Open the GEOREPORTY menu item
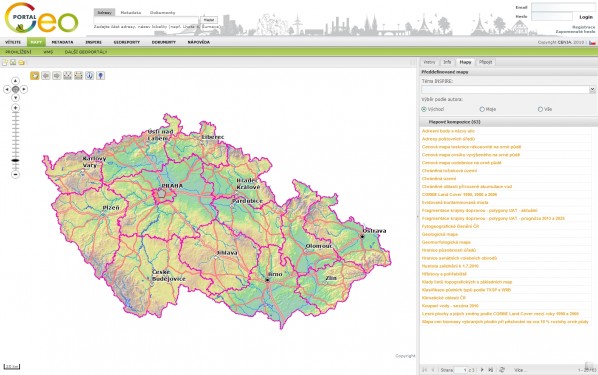 click(127, 42)
